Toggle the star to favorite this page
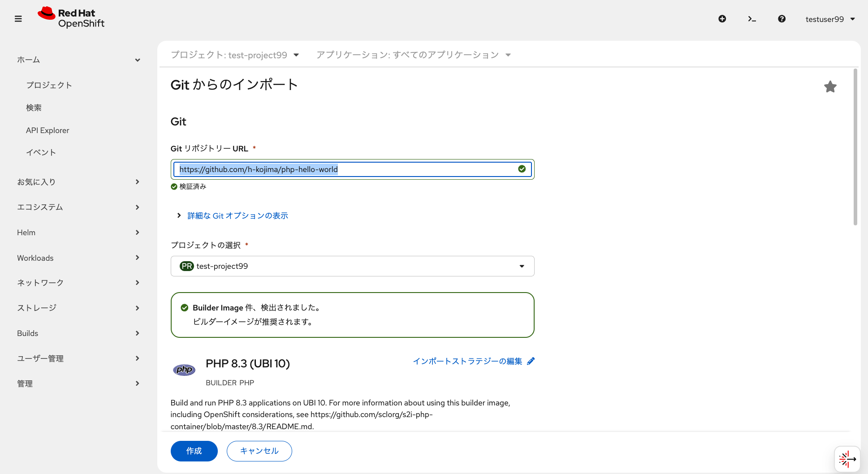This screenshot has height=474, width=868. pyautogui.click(x=830, y=86)
